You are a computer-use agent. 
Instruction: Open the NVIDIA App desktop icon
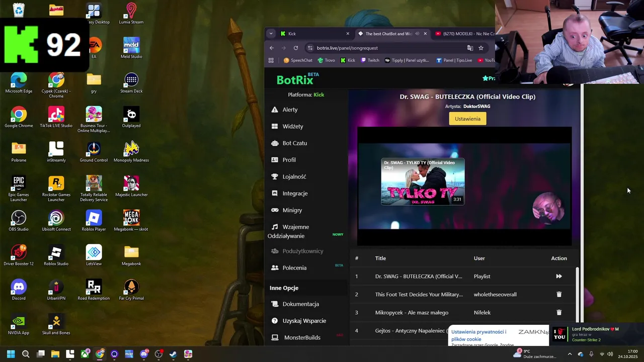pos(19,325)
